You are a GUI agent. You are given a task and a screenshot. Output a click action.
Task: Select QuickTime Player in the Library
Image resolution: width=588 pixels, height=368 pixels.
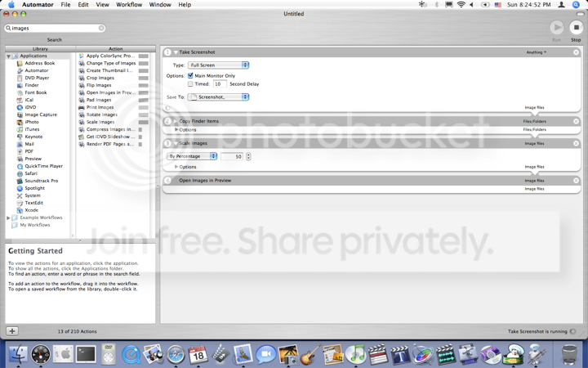tap(43, 166)
